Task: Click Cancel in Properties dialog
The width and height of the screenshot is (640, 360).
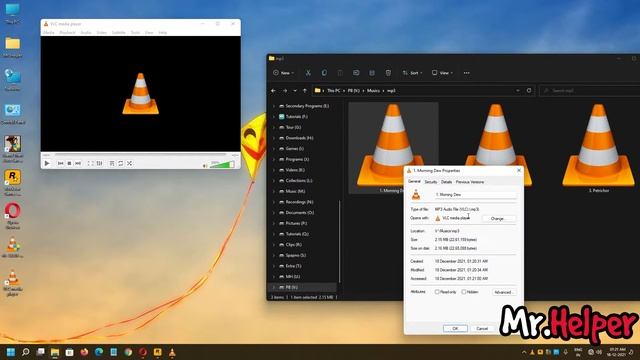Action: [482, 329]
